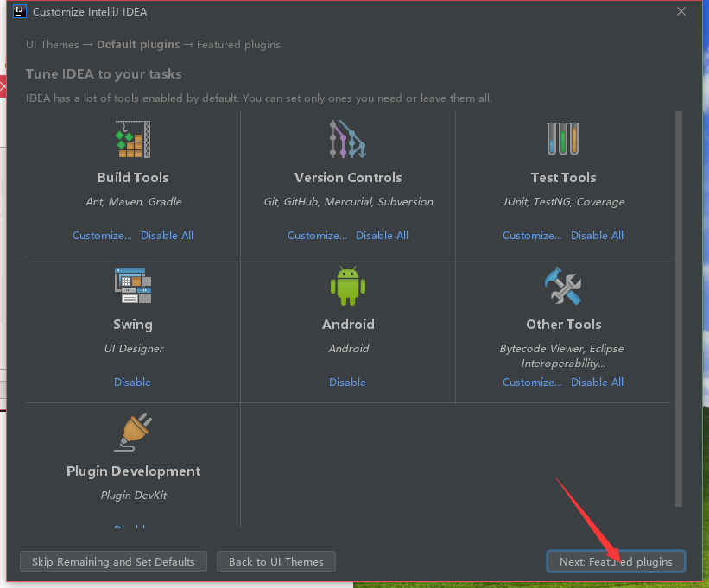Click the Other Tools heading
709x588 pixels.
tap(563, 325)
